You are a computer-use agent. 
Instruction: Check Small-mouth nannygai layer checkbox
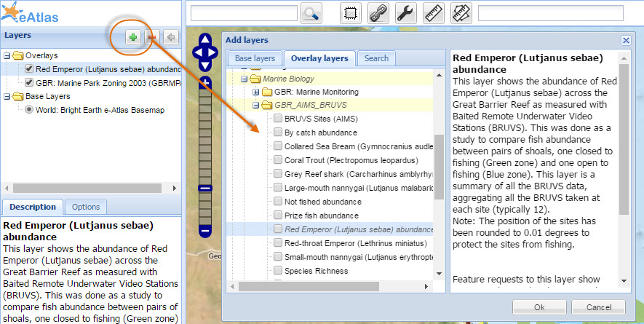tap(278, 257)
